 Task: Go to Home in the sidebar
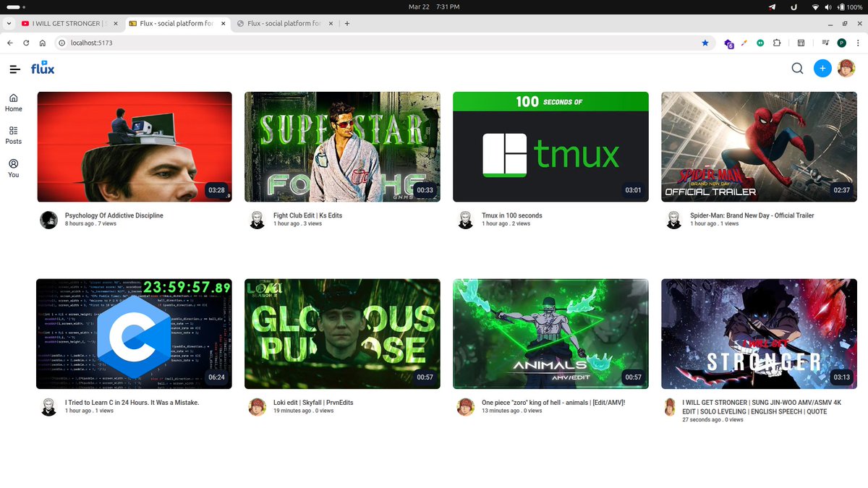point(14,103)
